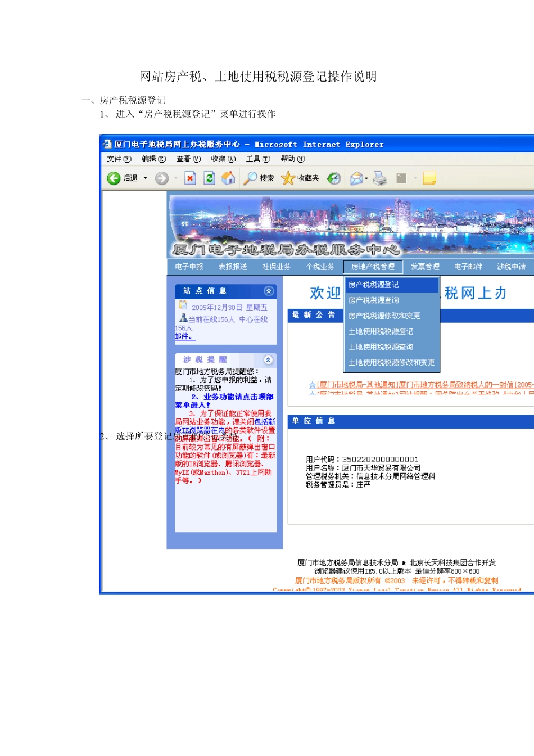Select the 个税业务 navigation tab

[x=320, y=267]
